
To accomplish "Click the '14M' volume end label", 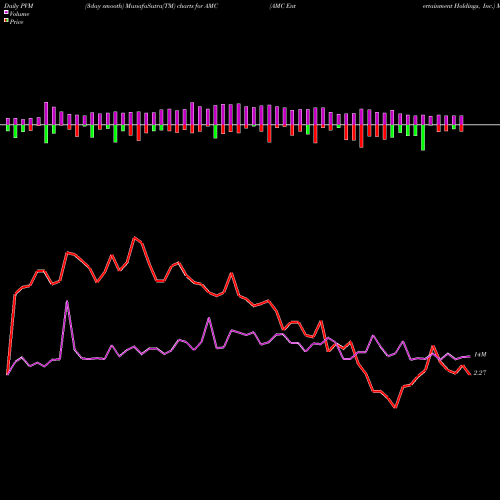I will [x=480, y=355].
